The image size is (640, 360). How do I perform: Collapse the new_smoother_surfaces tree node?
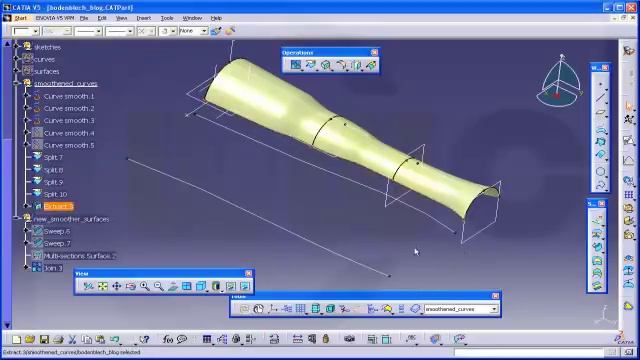(17, 218)
